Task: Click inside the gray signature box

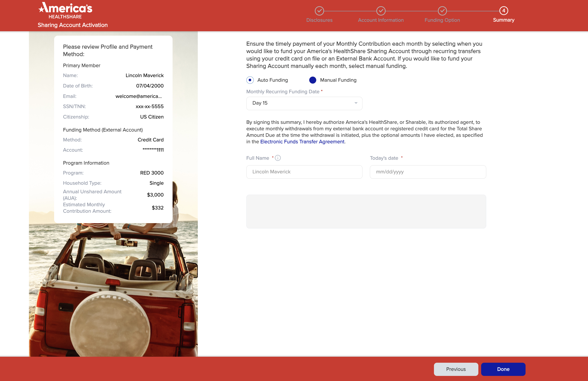Action: pyautogui.click(x=366, y=212)
